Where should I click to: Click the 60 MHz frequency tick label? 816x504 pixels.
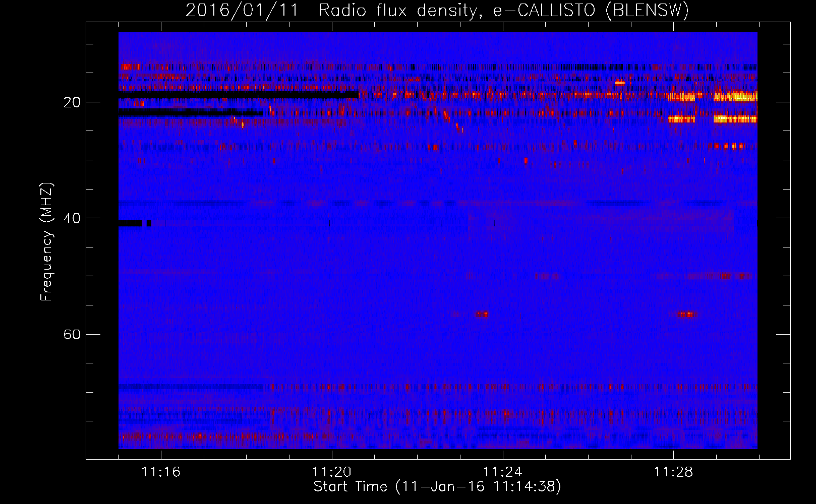pyautogui.click(x=72, y=335)
